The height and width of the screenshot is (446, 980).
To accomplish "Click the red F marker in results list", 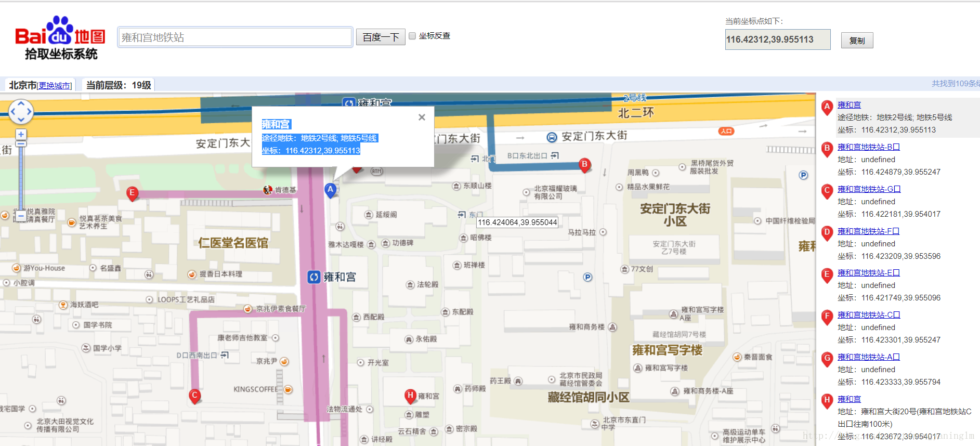I will click(827, 317).
